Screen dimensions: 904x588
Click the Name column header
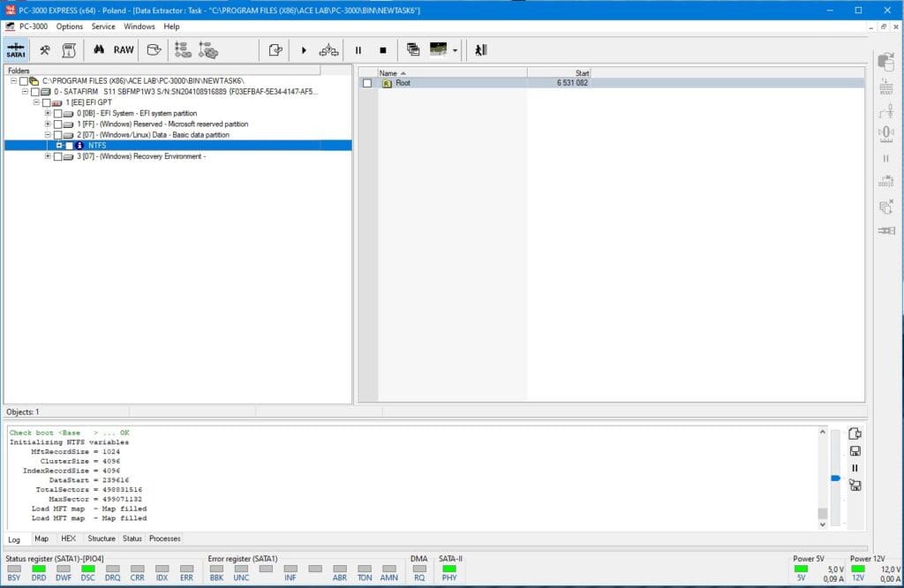coord(452,72)
